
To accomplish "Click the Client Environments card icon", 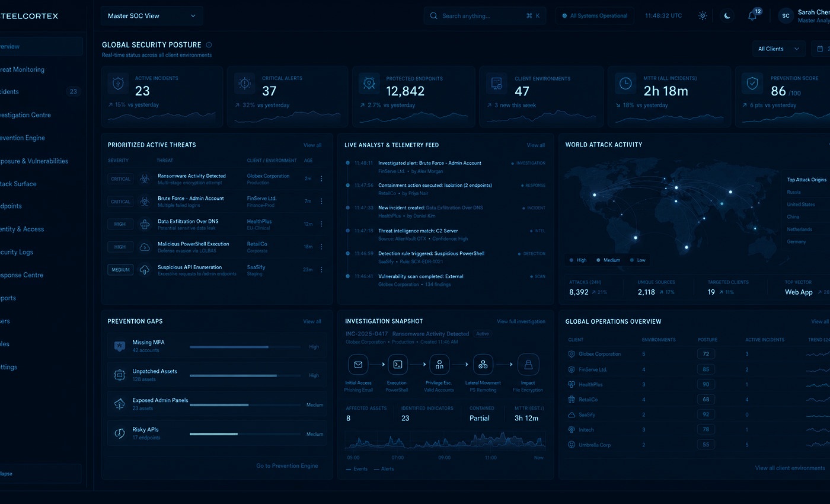I will click(496, 84).
